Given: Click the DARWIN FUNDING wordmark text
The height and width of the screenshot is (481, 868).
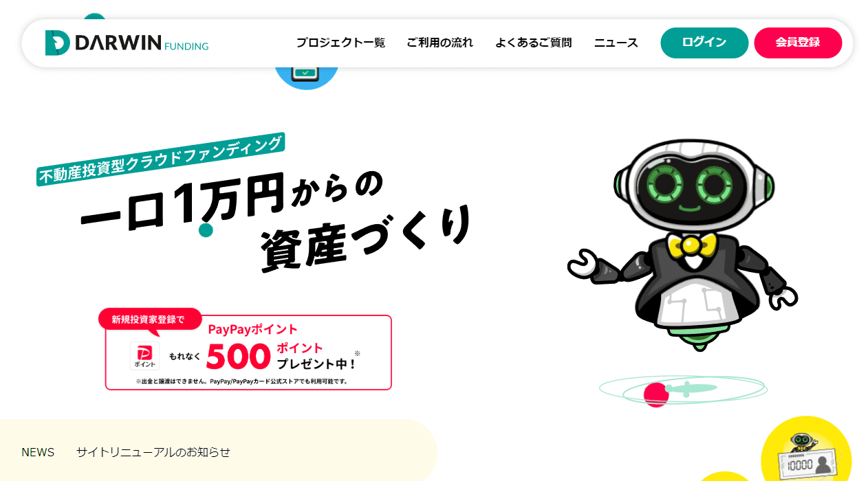Looking at the screenshot, I should point(141,43).
